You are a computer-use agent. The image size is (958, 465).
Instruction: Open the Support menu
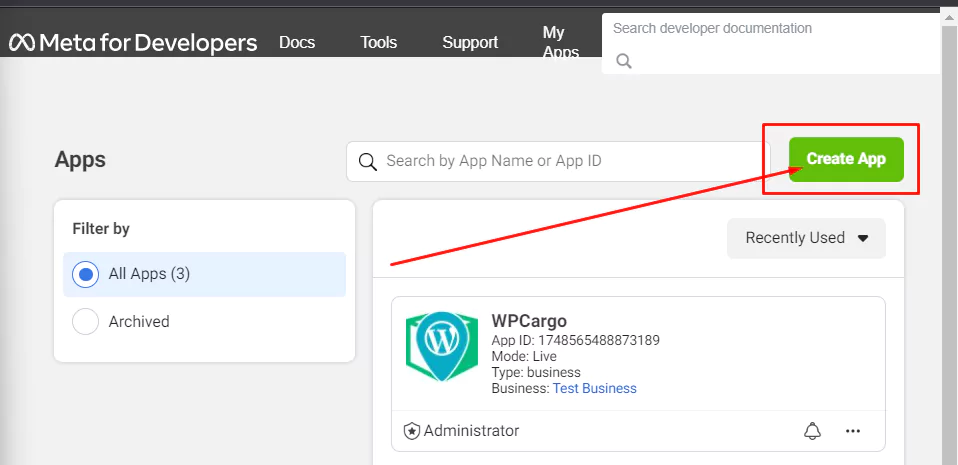(x=470, y=43)
